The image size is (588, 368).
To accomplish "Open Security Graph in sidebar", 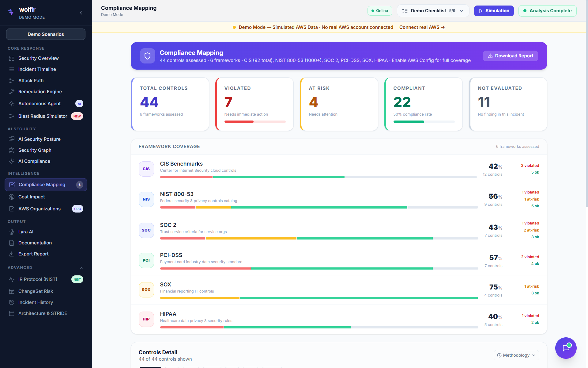I will (35, 150).
